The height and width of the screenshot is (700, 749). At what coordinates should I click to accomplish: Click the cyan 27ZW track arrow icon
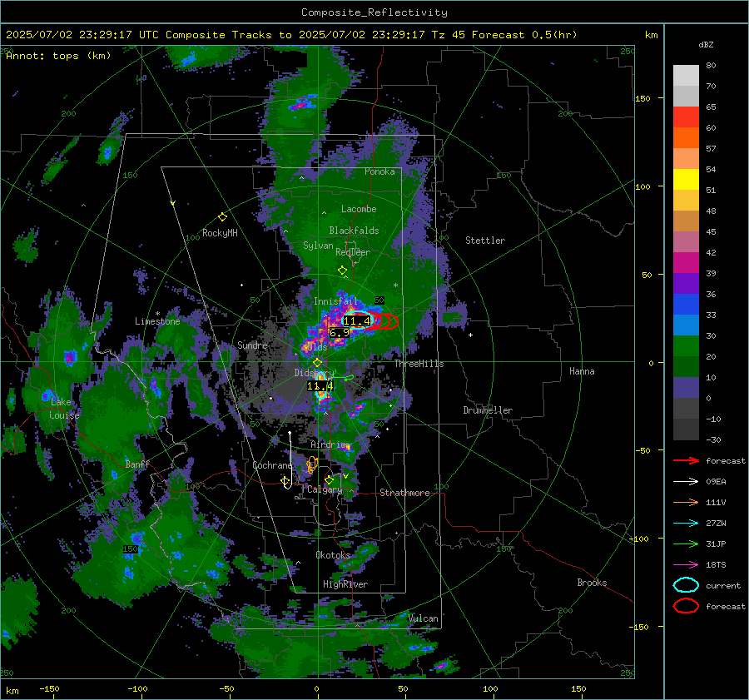click(x=686, y=524)
